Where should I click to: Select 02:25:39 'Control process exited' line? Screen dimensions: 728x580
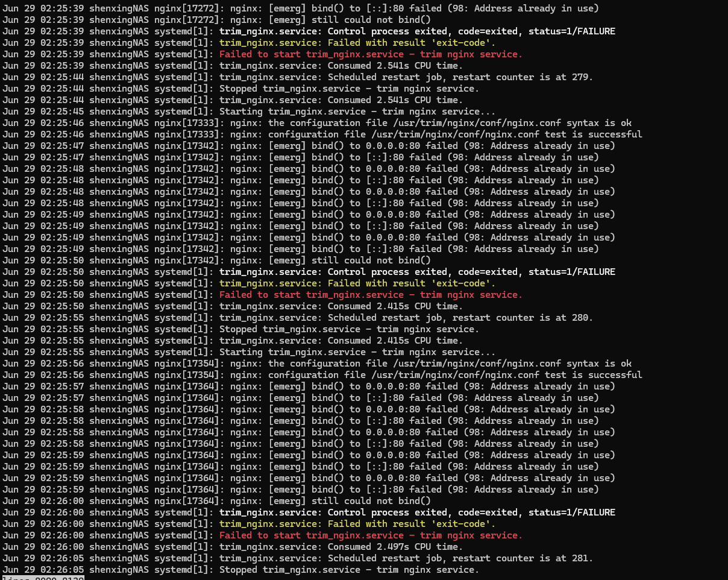click(x=309, y=31)
